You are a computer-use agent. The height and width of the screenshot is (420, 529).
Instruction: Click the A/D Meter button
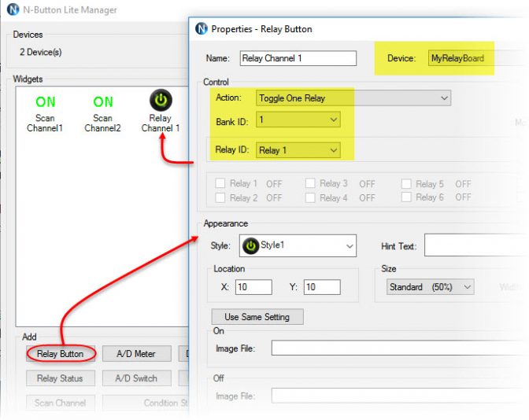(135, 354)
